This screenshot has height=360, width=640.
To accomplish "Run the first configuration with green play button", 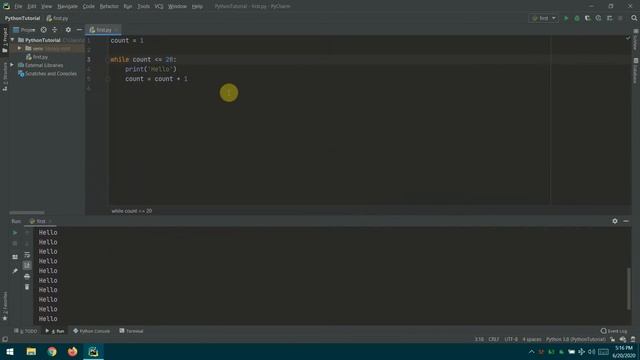I will 566,18.
